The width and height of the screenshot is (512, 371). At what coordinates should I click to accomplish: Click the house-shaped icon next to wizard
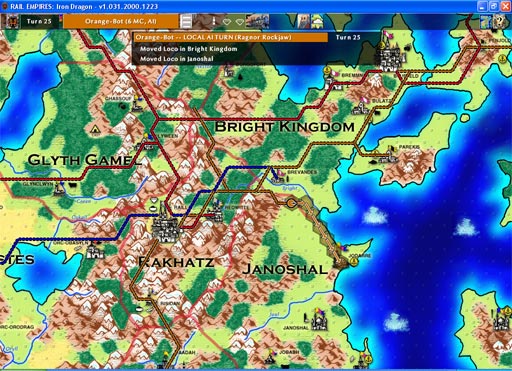click(x=317, y=22)
